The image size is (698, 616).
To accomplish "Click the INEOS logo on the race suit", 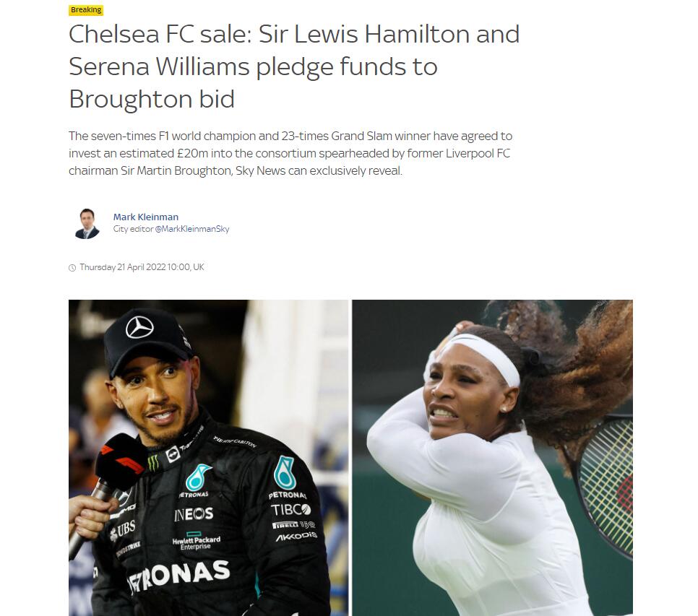I will pos(194,514).
